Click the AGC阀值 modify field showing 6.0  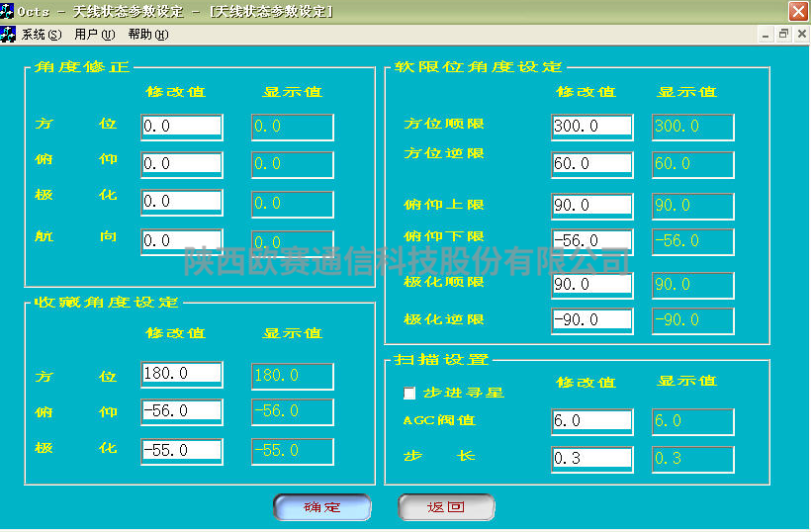click(591, 421)
